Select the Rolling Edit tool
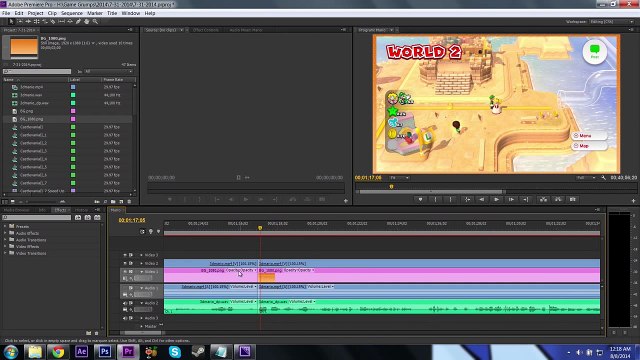 click(x=36, y=21)
